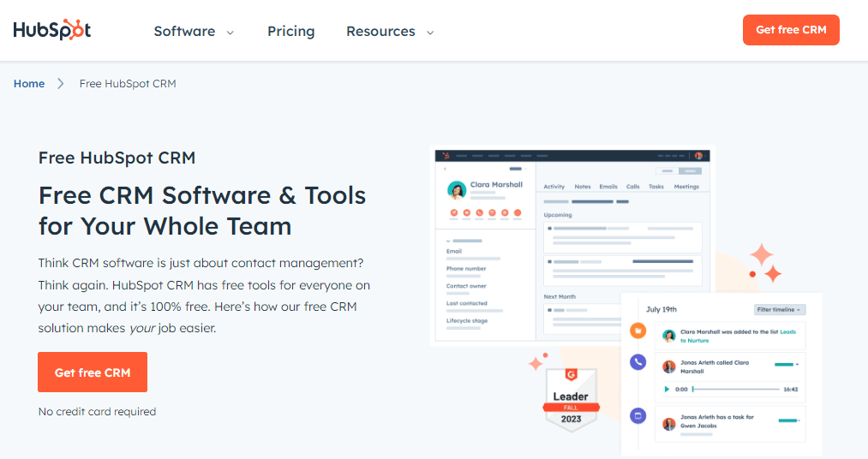The image size is (868, 459).
Task: Select the Emails tab in the preview
Action: pos(608,187)
